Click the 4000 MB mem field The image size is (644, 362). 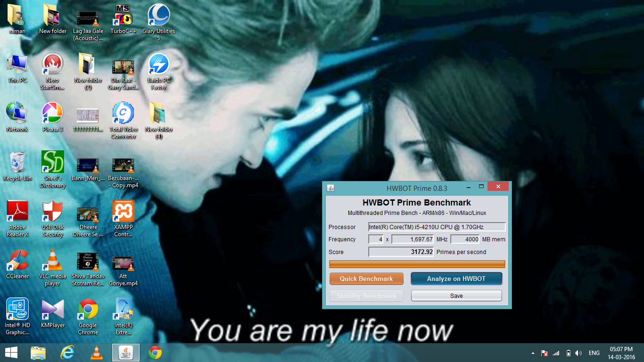coord(465,239)
